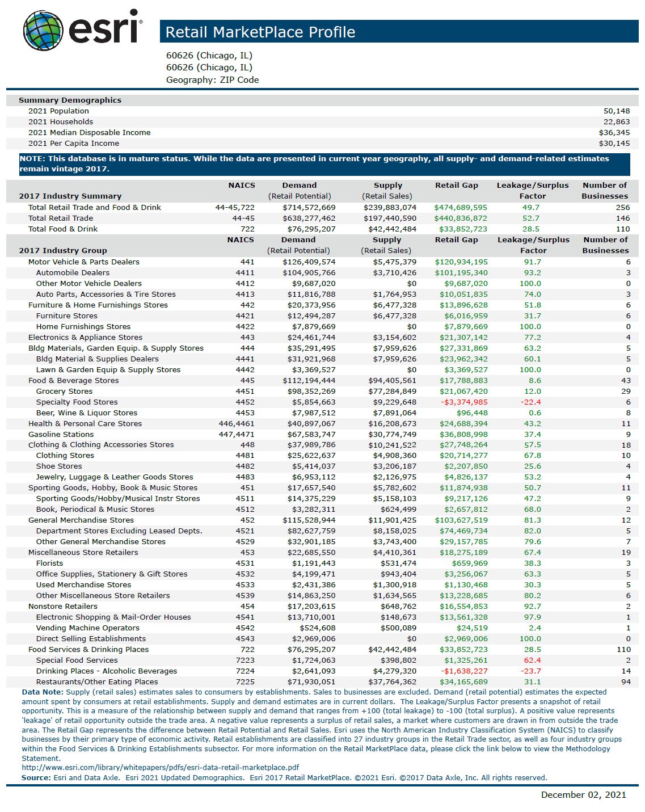Select the Grocery Stores row label
Screen dimensions: 645x812
click(64, 392)
